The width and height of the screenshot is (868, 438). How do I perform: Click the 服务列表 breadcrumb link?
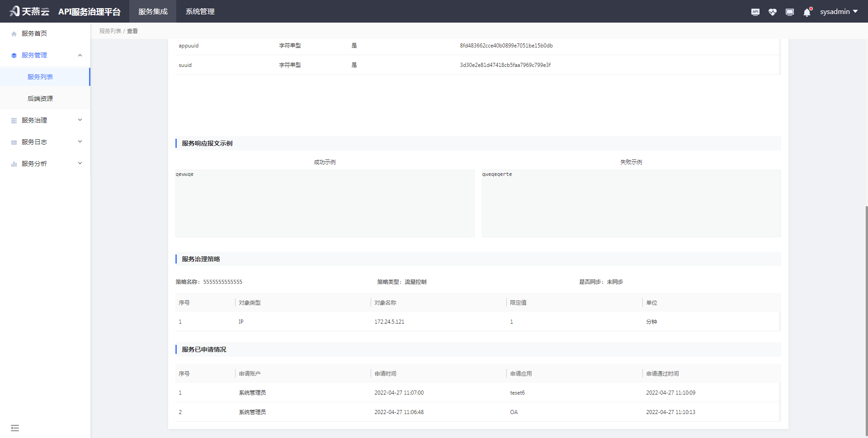[x=110, y=31]
